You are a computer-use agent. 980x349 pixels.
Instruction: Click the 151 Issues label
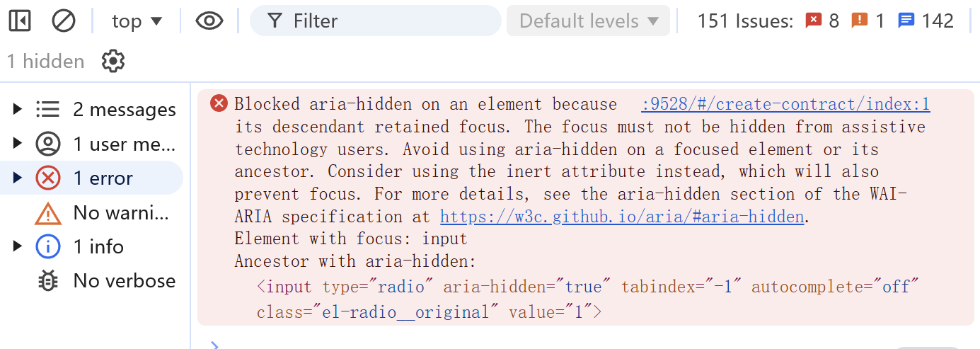pos(745,21)
